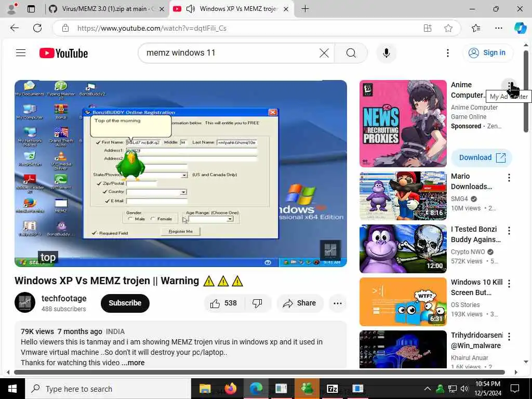View site information lock icon
Viewport: 532px width, 399px height.
pos(65,28)
